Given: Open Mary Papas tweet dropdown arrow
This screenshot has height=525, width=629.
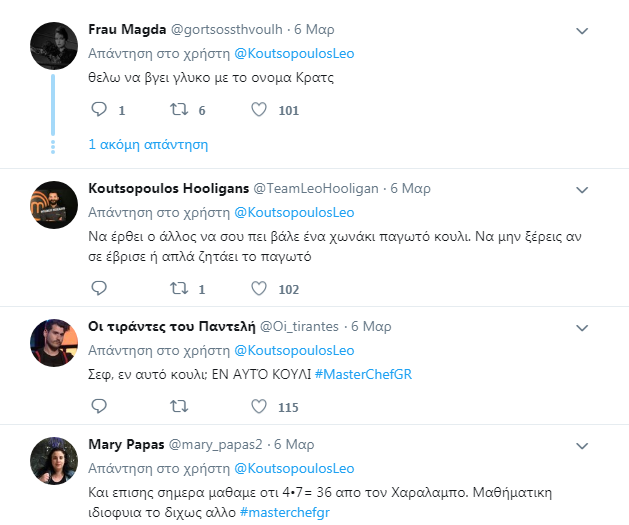Looking at the screenshot, I should pyautogui.click(x=583, y=444).
